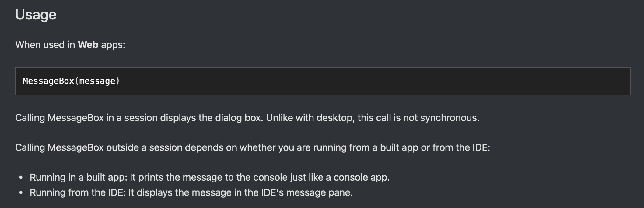Click the Usage section heading
Screen dimensions: 644x208
[x=36, y=15]
